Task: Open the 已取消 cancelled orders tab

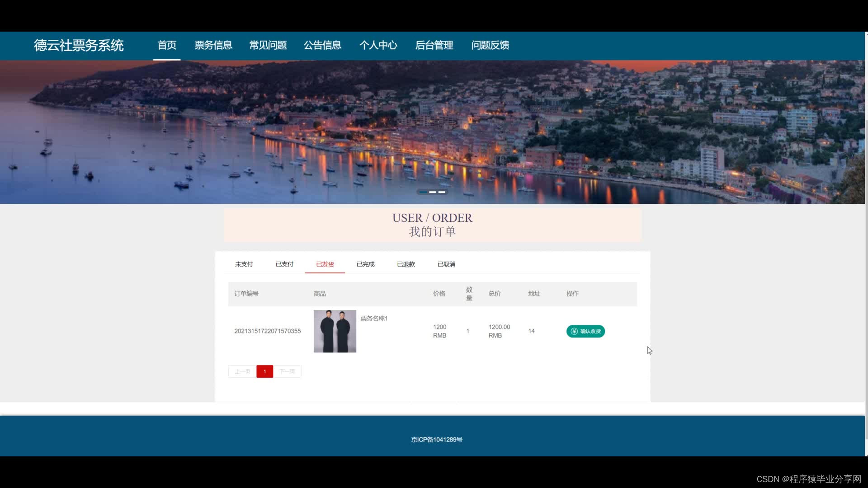Action: tap(446, 264)
